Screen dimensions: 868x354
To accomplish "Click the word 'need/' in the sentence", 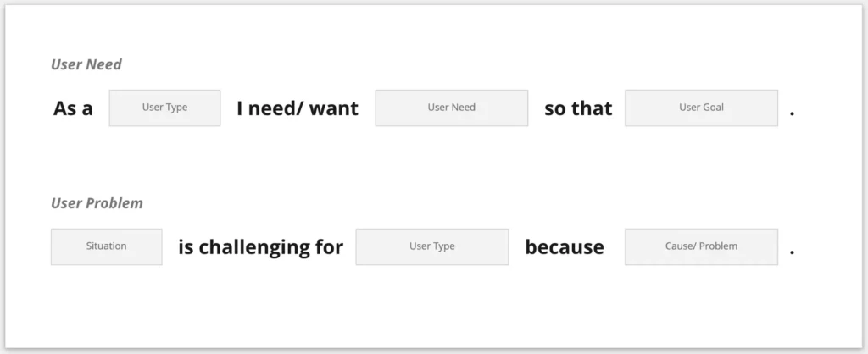I will pos(276,108).
